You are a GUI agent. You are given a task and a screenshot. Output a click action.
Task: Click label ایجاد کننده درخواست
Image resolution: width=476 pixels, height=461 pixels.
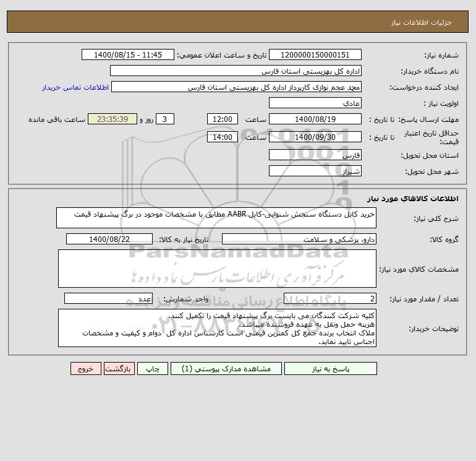(424, 87)
